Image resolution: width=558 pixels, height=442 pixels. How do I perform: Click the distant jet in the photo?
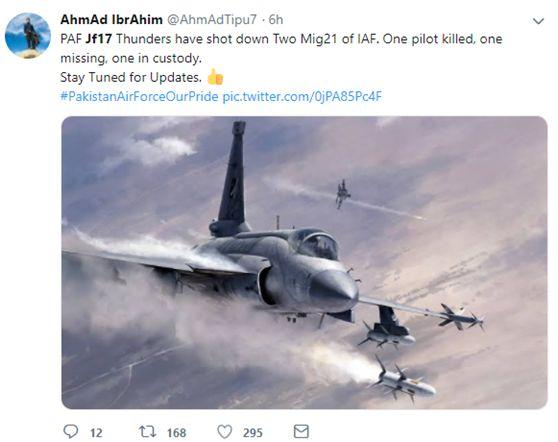[x=342, y=194]
